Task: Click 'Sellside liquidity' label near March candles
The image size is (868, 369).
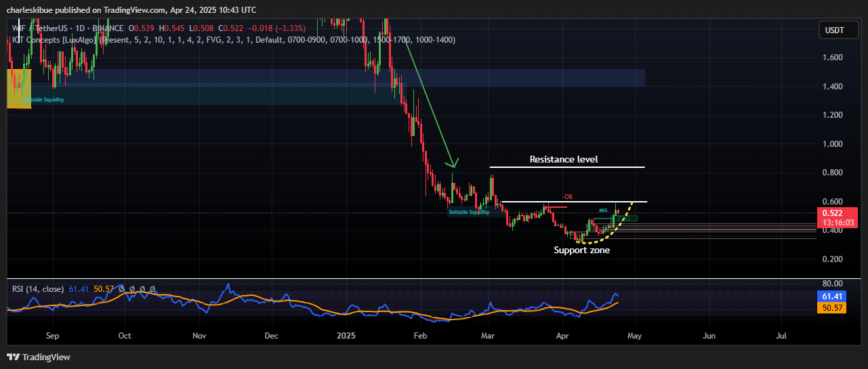Action: (x=469, y=213)
